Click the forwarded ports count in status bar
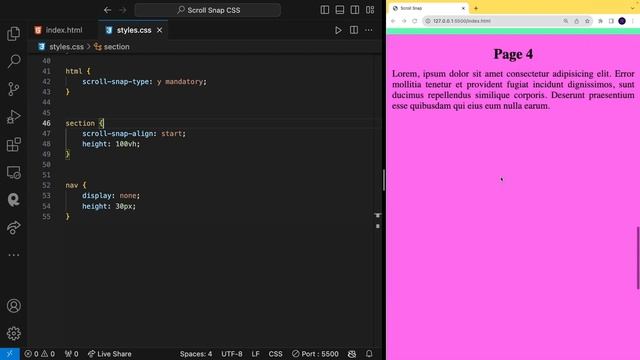This screenshot has height=360, width=640. click(x=71, y=354)
